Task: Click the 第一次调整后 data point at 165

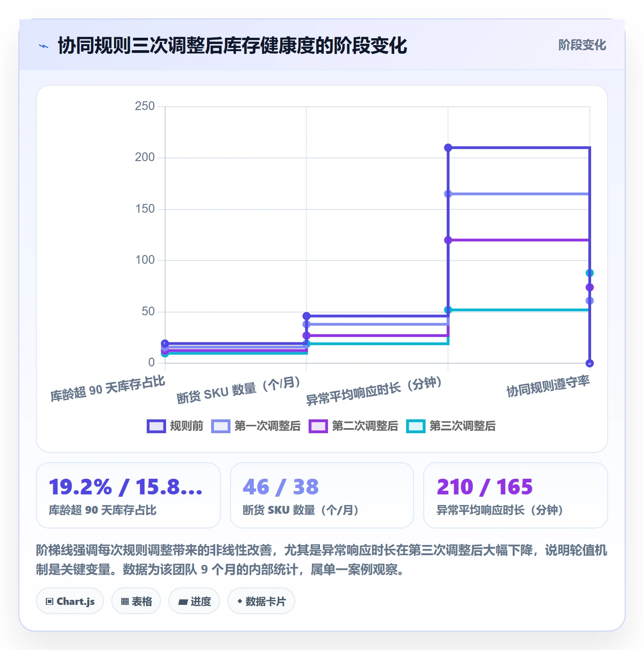Action: coord(448,194)
